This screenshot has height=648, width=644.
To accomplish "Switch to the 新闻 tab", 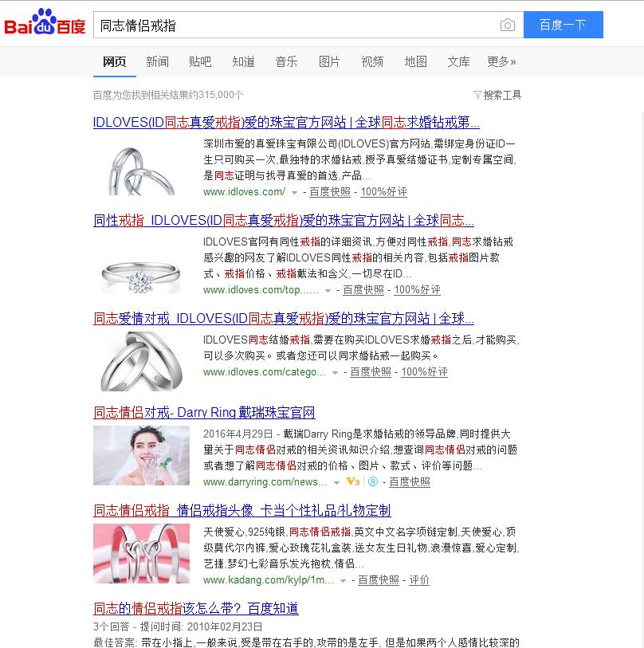I will click(157, 61).
